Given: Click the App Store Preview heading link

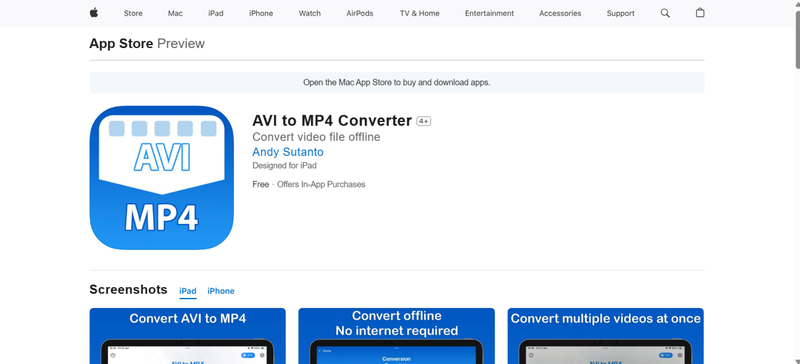Looking at the screenshot, I should point(147,44).
